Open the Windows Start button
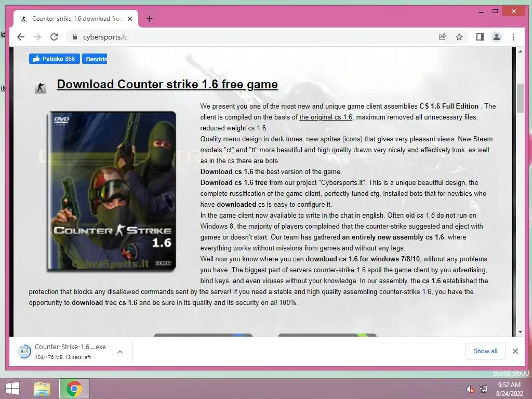The width and height of the screenshot is (532, 399). (x=12, y=389)
